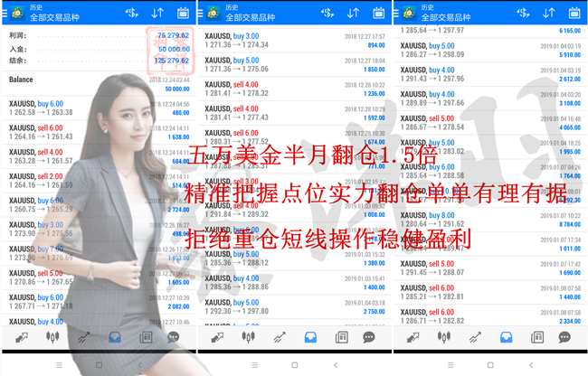Screen dimensions: 588x376
Task: Tap the MetaTrader app logo in the left screen
Action: coord(18,14)
